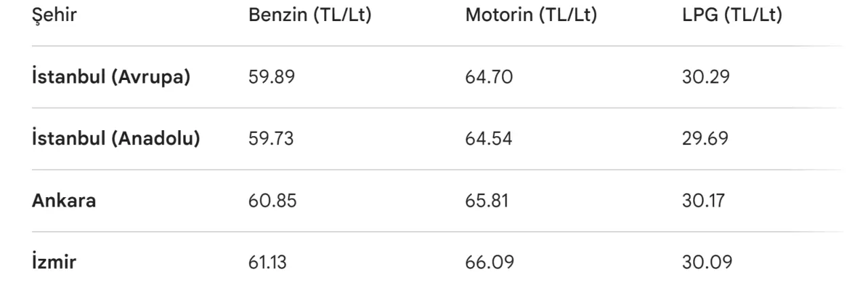Click Ankara's 60.85 benzin price

click(273, 201)
